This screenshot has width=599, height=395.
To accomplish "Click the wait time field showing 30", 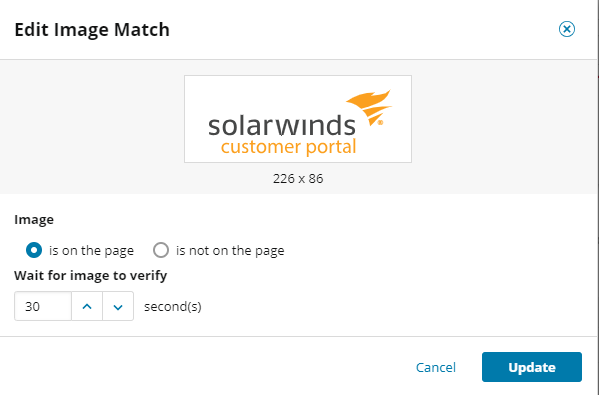I will (x=43, y=306).
